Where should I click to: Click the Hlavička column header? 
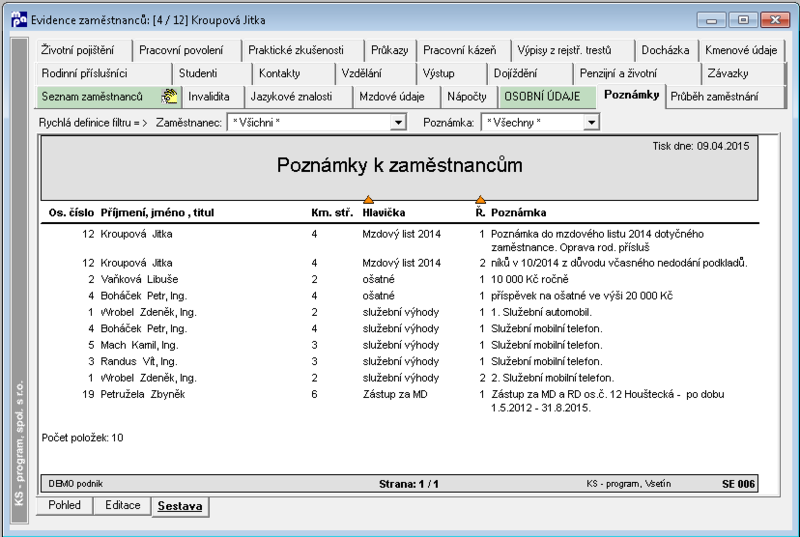384,212
